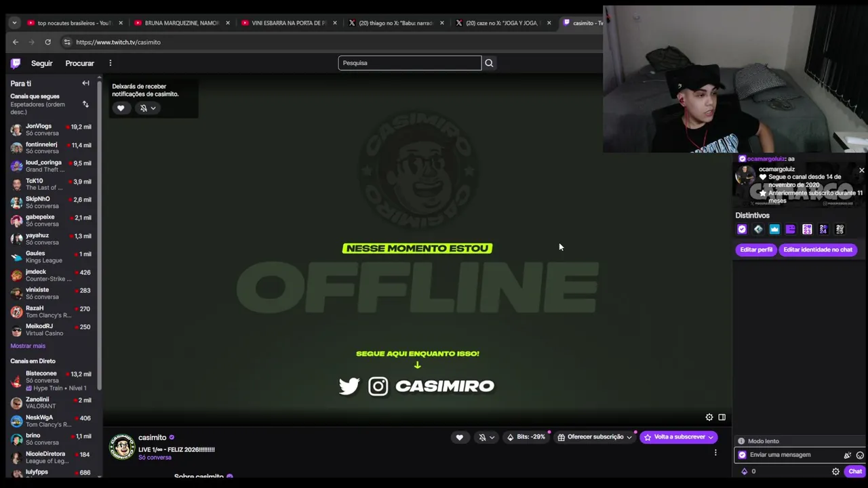Open the Twitch home logo

[x=16, y=63]
